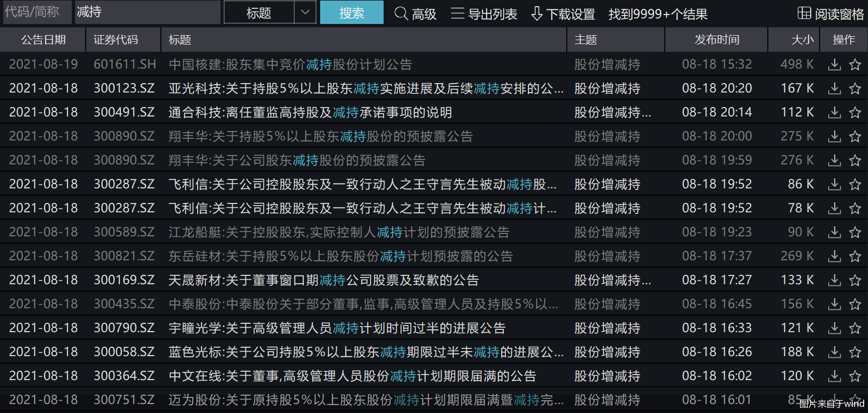
Task: Click security code 601611.SH
Action: [x=125, y=65]
